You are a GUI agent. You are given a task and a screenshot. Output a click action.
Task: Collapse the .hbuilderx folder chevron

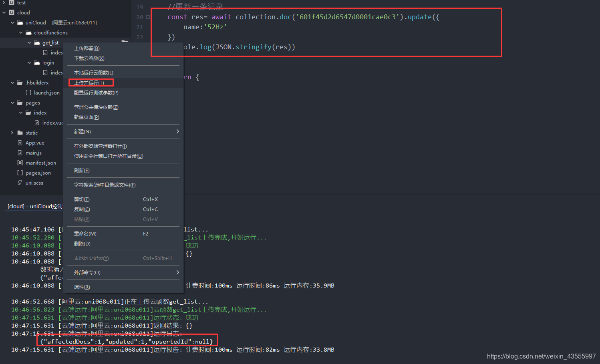click(12, 82)
